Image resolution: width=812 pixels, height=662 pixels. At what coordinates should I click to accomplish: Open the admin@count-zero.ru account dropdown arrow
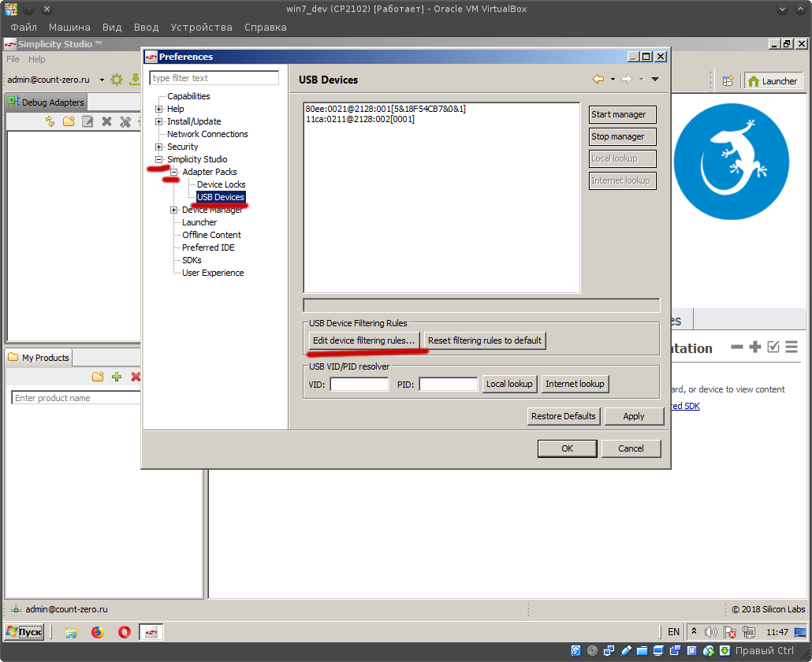(x=102, y=80)
